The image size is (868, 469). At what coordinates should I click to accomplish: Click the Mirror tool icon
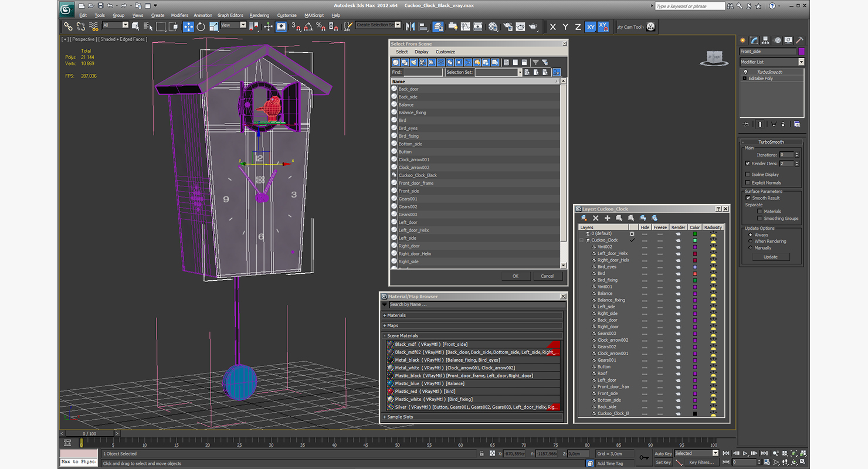[x=410, y=26]
